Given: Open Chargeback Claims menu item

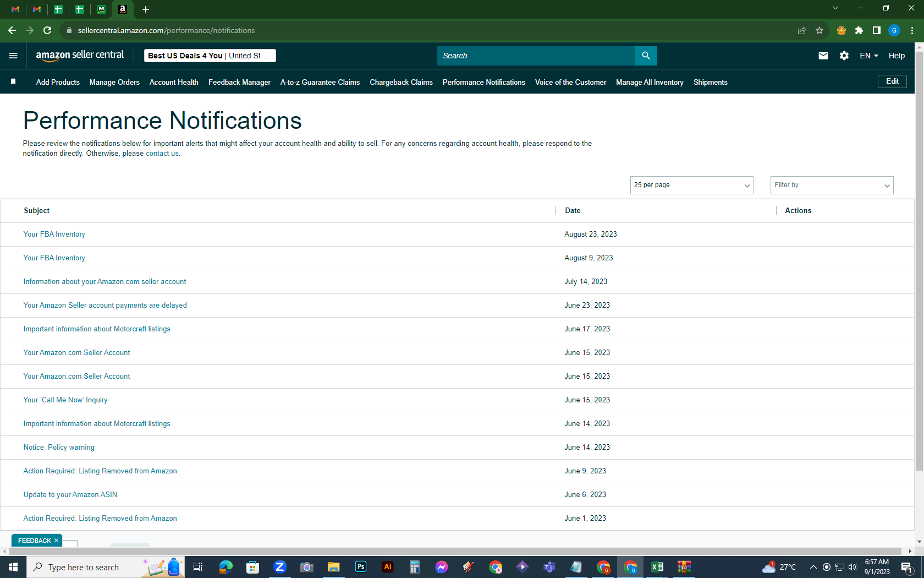Looking at the screenshot, I should (401, 82).
